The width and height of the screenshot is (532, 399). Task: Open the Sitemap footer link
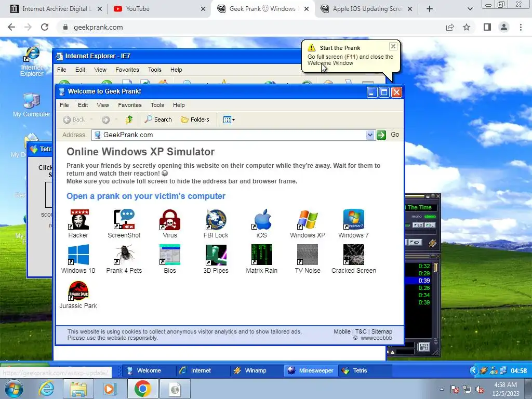tap(382, 331)
